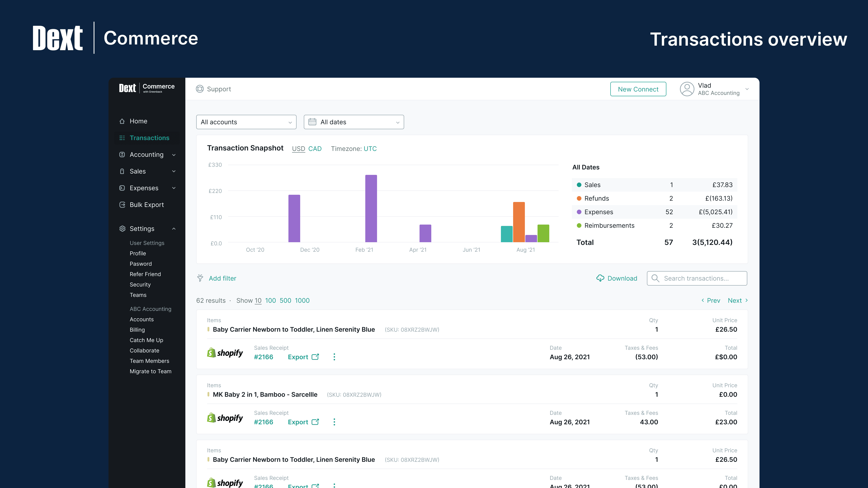Click the Support lifebuoy icon
This screenshot has height=488, width=868.
(x=199, y=89)
